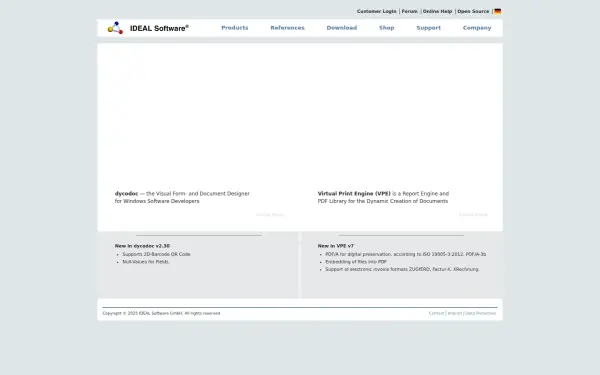Viewport: 600px width, 375px height.
Task: Click the 'New in dycodoc v2.30' heading
Action: point(142,246)
